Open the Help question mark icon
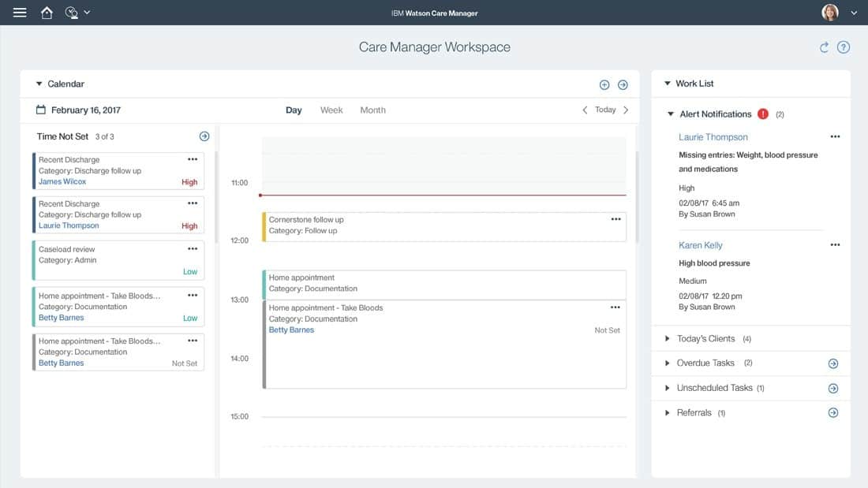Image resolution: width=868 pixels, height=488 pixels. 843,47
